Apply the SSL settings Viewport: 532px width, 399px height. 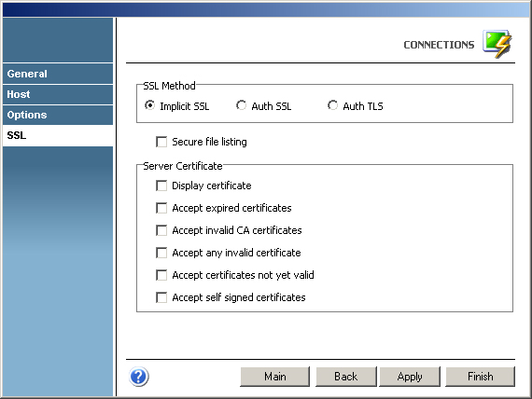pyautogui.click(x=410, y=377)
